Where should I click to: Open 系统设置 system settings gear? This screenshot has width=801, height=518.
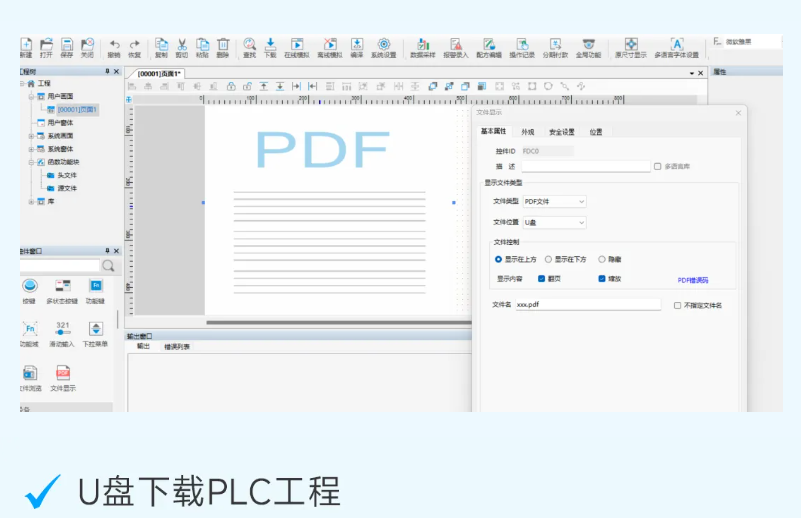[384, 46]
